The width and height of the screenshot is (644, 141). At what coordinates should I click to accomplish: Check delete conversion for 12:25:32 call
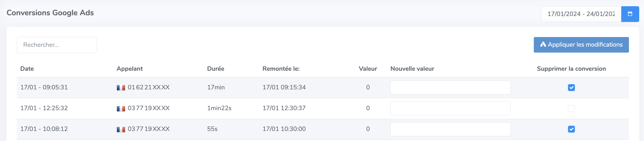point(571,108)
